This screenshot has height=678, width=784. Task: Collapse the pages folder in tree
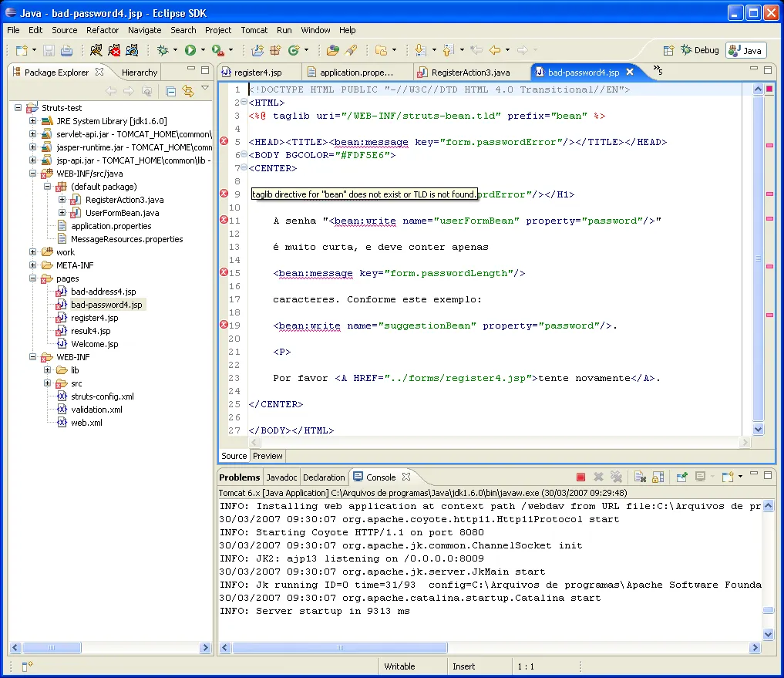(33, 278)
